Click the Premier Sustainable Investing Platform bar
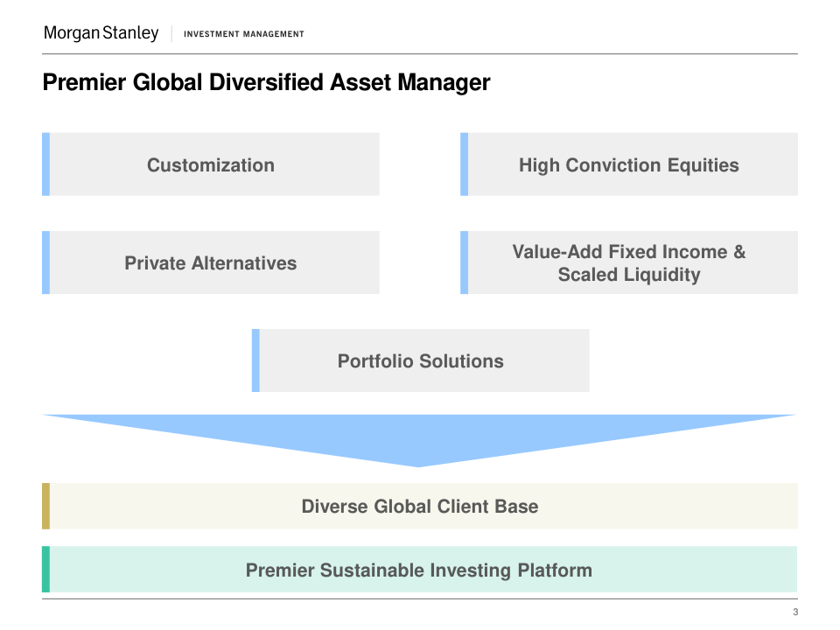The image size is (840, 630). click(419, 570)
